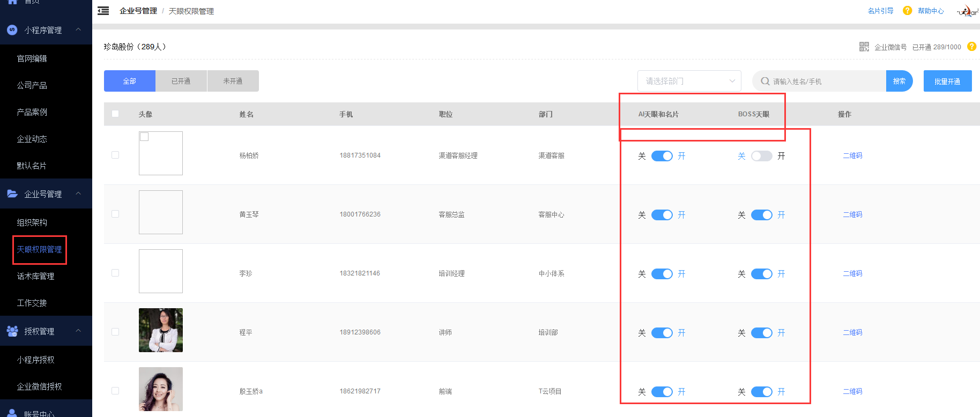Open 话术库管理 in the sidebar

[35, 276]
